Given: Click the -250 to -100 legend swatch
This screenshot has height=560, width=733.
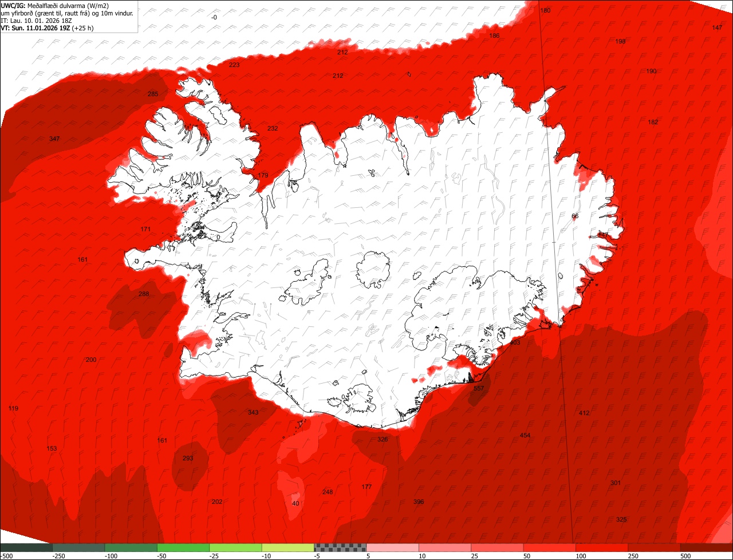Looking at the screenshot, I should point(78,547).
